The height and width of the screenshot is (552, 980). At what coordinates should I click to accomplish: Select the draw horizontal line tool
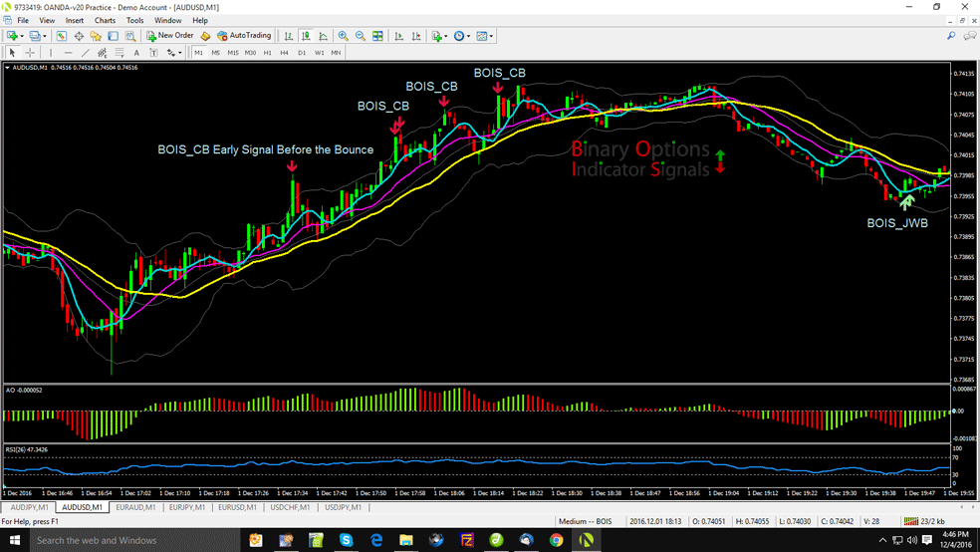coord(67,52)
